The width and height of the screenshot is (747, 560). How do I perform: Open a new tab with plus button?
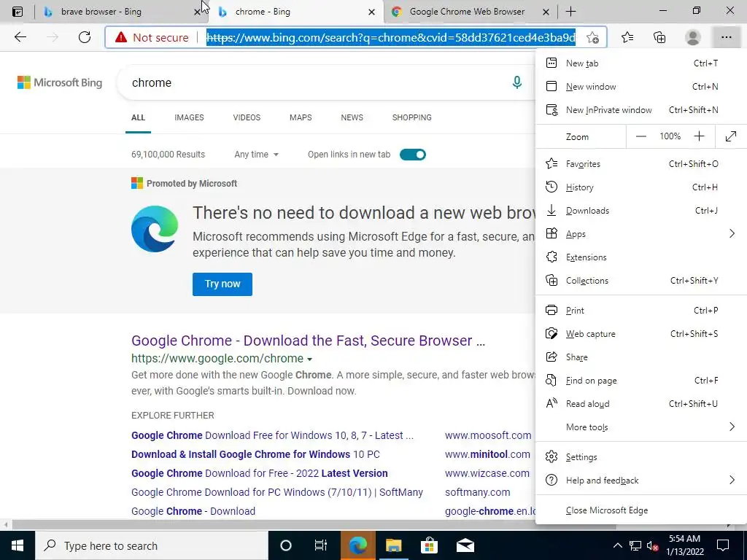[570, 12]
